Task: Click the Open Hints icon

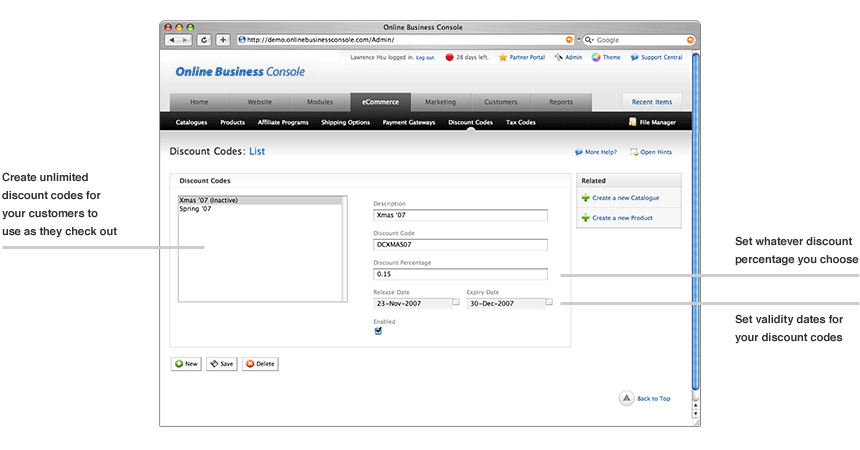Action: pyautogui.click(x=634, y=152)
